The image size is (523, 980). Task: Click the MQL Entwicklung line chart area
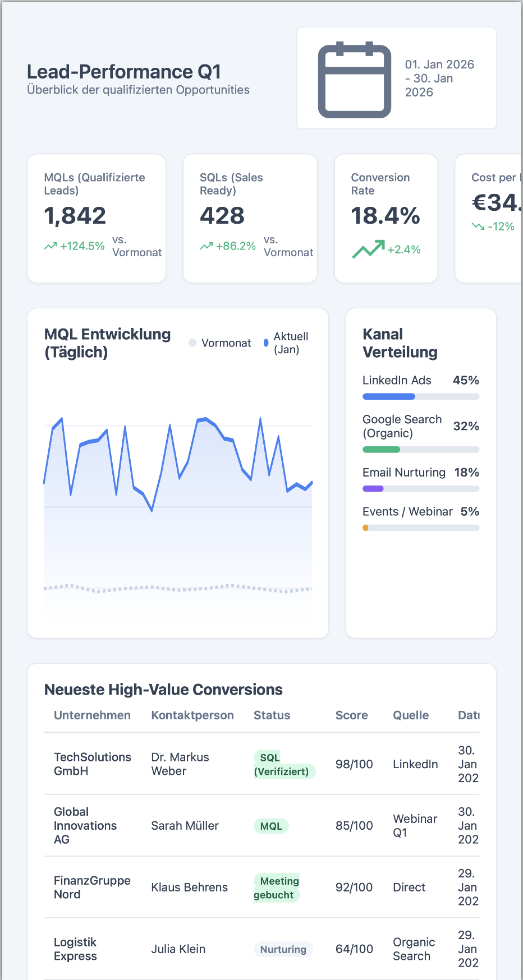pyautogui.click(x=178, y=505)
